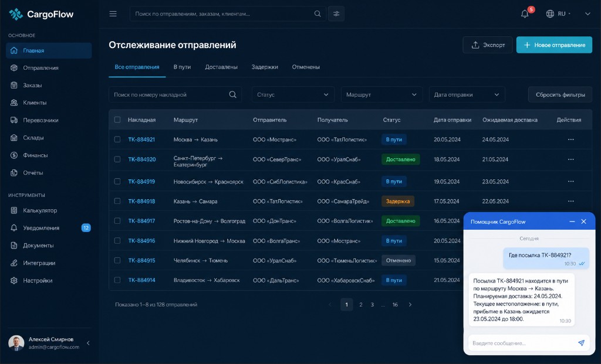The image size is (601, 364).
Task: Check the row TK-884914 checkbox
Action: pyautogui.click(x=117, y=280)
